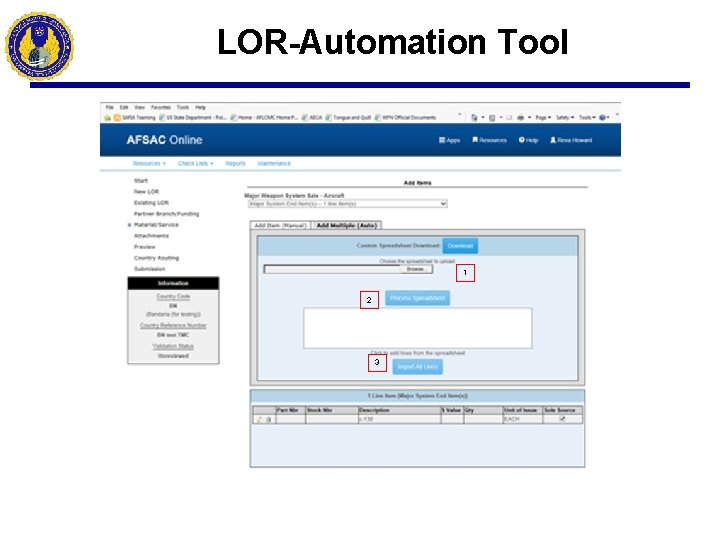Open the WPN Official Documents bookmark
Screen dimensions: 720x540
click(405, 118)
